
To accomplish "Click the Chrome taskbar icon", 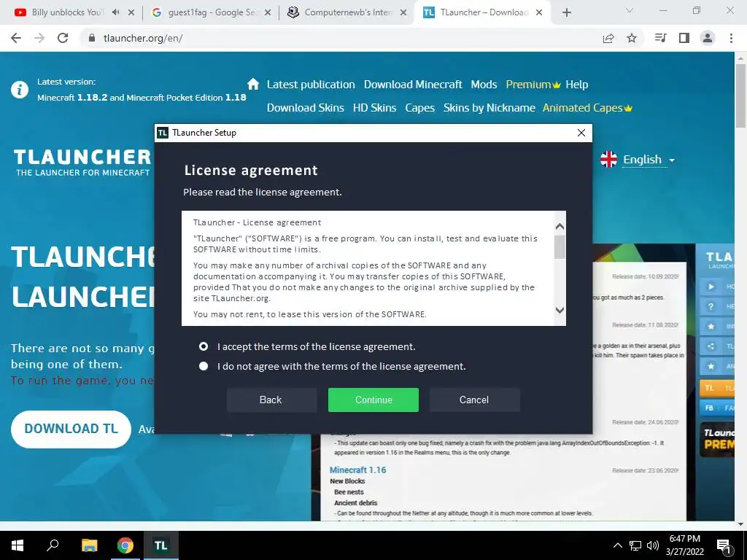I will pos(125,545).
